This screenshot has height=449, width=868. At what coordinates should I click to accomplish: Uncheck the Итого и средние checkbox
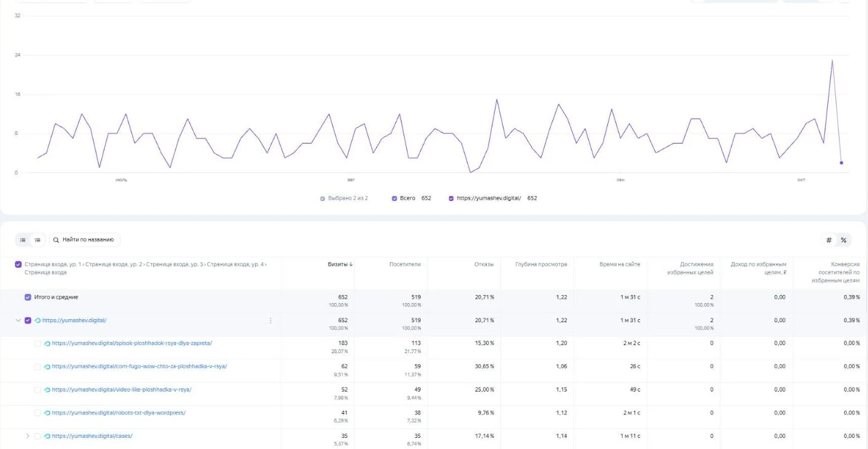(x=28, y=297)
